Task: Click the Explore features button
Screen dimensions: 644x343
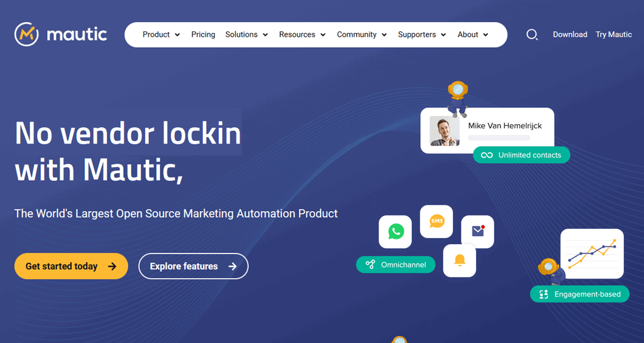Action: tap(194, 266)
